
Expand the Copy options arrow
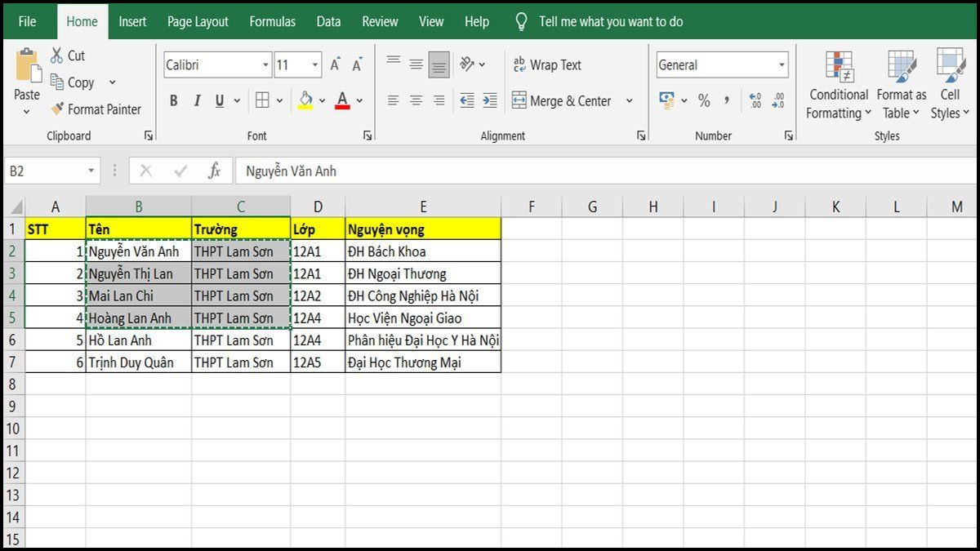(112, 82)
